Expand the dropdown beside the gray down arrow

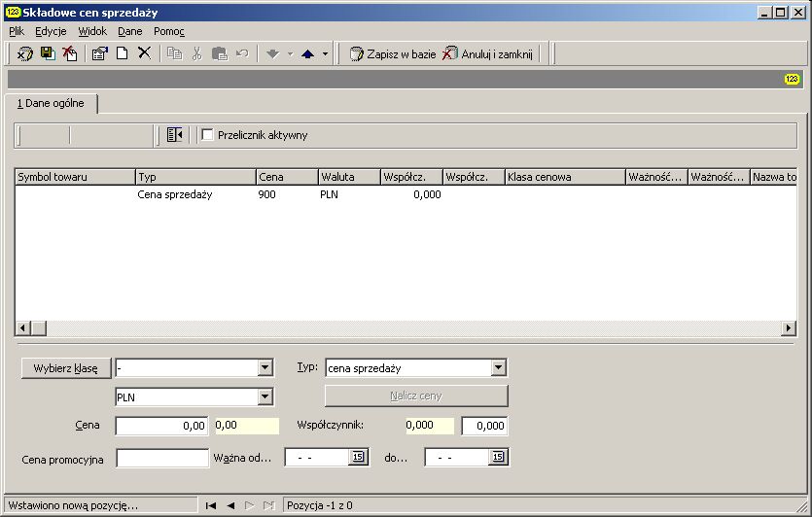point(290,53)
